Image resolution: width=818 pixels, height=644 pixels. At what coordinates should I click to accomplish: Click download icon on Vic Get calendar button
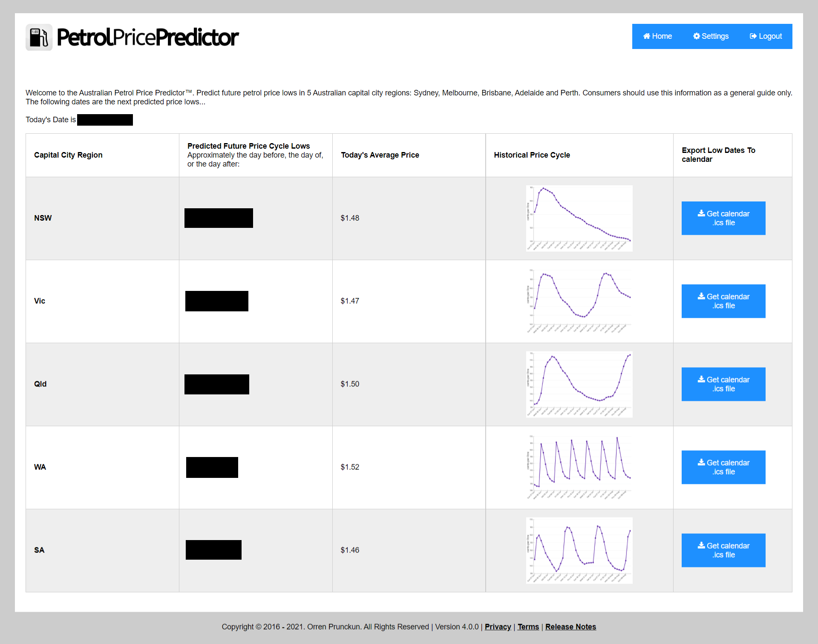pyautogui.click(x=701, y=296)
